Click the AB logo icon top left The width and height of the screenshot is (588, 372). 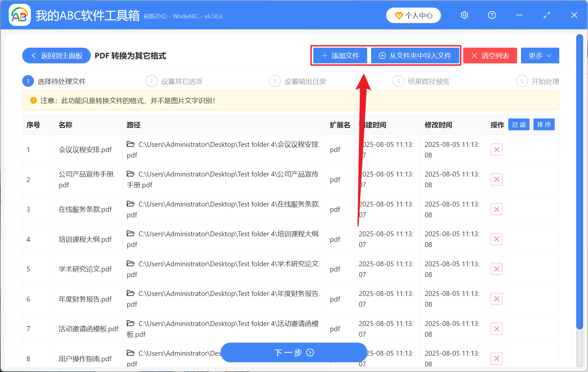click(20, 15)
